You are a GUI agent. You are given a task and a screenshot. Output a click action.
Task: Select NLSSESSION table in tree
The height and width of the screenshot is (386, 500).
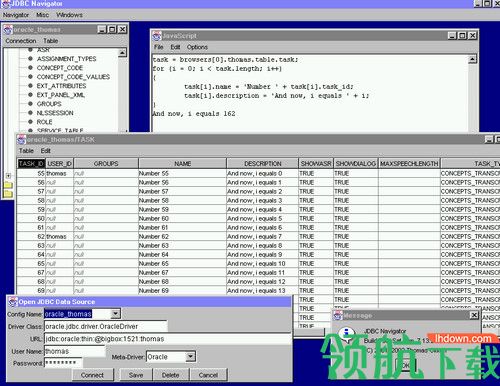(x=55, y=113)
